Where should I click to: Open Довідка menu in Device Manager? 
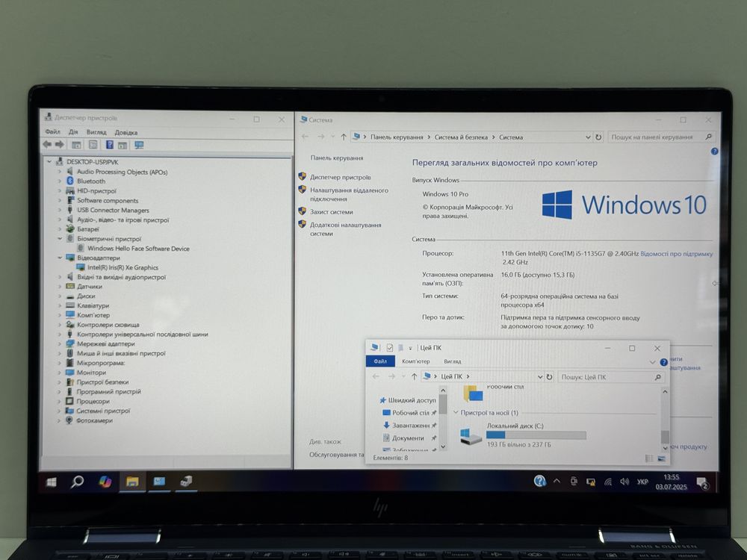(125, 132)
